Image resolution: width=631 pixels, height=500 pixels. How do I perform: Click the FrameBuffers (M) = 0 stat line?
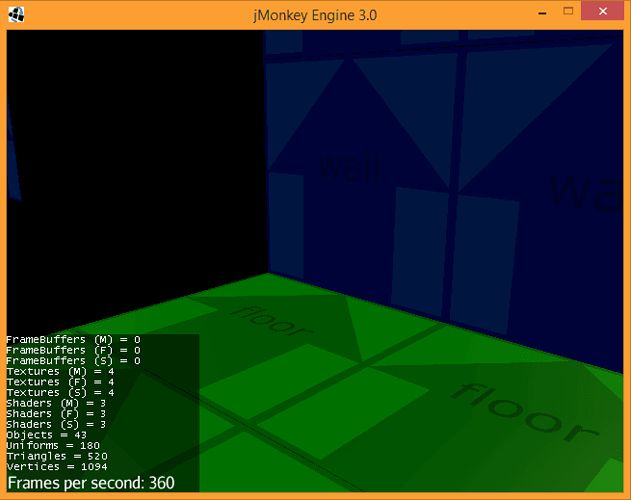tap(73, 340)
